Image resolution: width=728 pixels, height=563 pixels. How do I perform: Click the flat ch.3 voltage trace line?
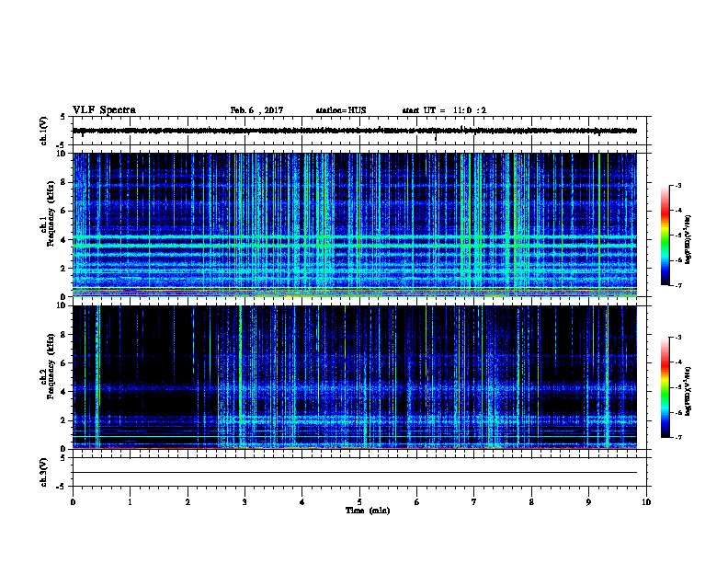coord(355,473)
